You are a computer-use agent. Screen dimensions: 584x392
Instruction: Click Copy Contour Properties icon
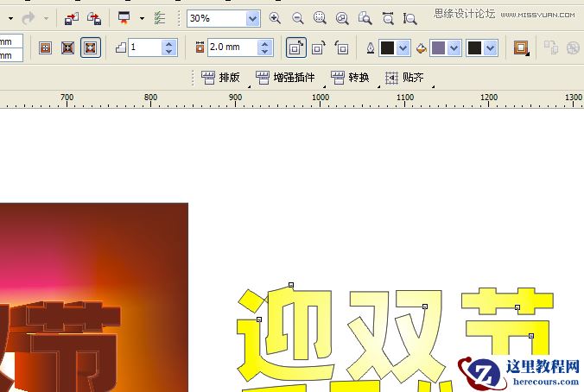click(x=551, y=47)
